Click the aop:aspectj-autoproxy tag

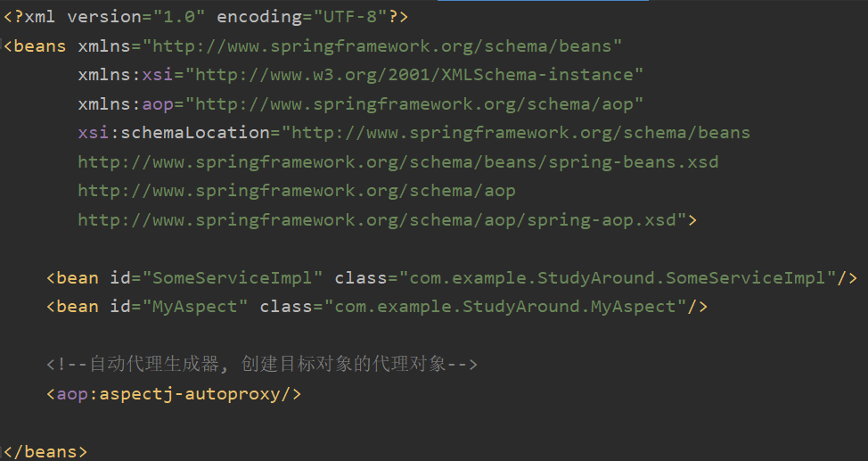click(x=174, y=394)
